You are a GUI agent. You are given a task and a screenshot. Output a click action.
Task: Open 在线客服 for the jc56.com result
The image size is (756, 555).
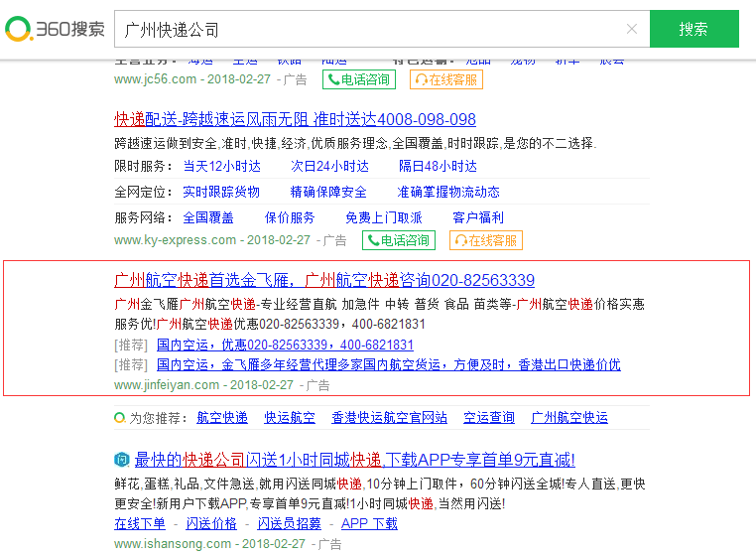click(446, 79)
